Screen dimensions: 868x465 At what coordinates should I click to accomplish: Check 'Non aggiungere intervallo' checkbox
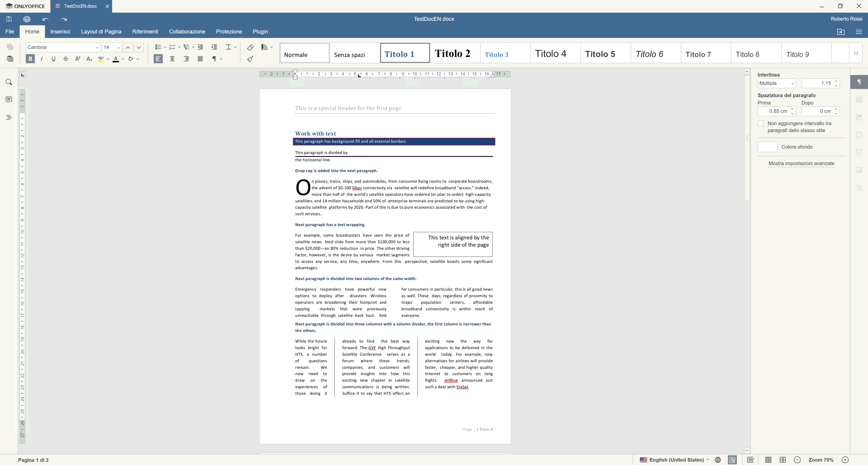(x=760, y=124)
